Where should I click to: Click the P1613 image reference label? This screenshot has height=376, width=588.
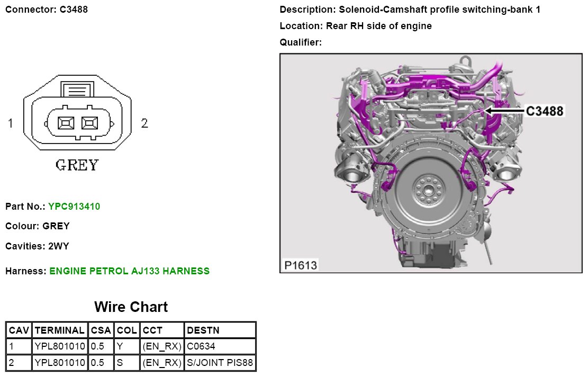(300, 265)
